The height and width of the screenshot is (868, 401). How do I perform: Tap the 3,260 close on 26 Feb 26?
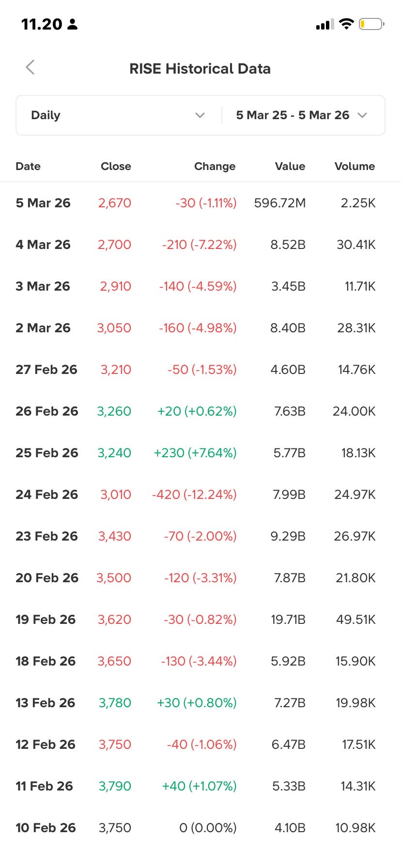114,411
